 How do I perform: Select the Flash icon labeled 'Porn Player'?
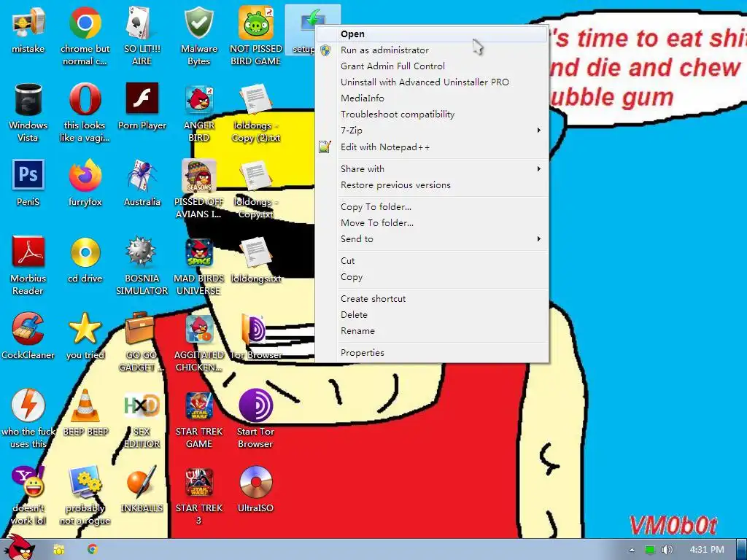(x=142, y=106)
